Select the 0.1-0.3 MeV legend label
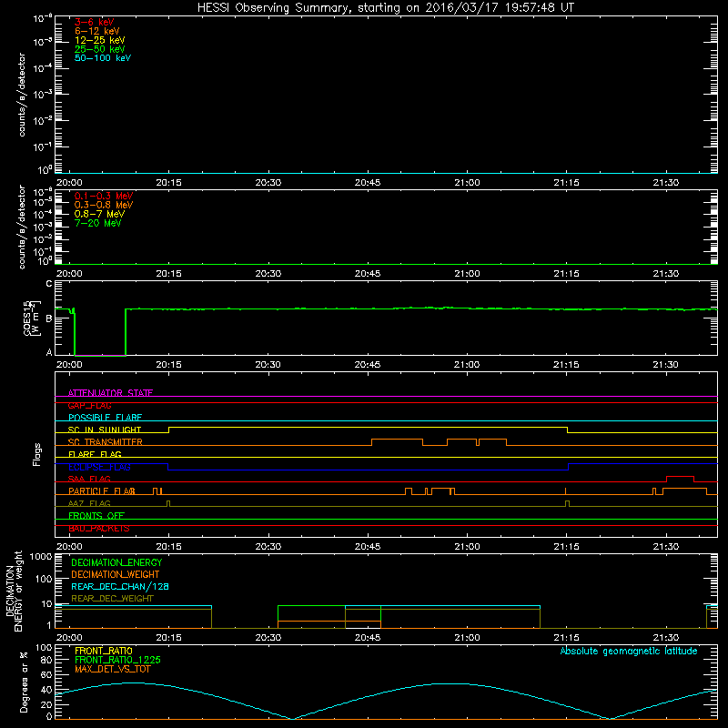This screenshot has width=728, height=728. 104,196
